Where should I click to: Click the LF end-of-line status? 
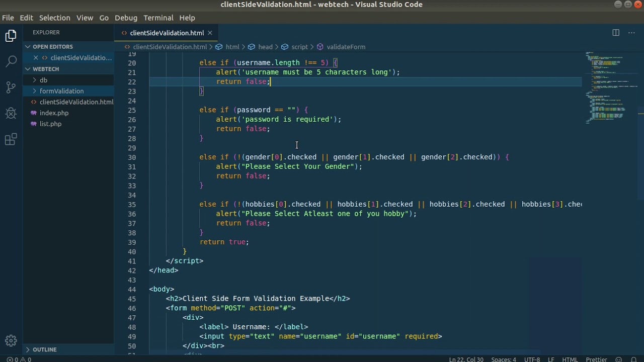click(x=551, y=359)
